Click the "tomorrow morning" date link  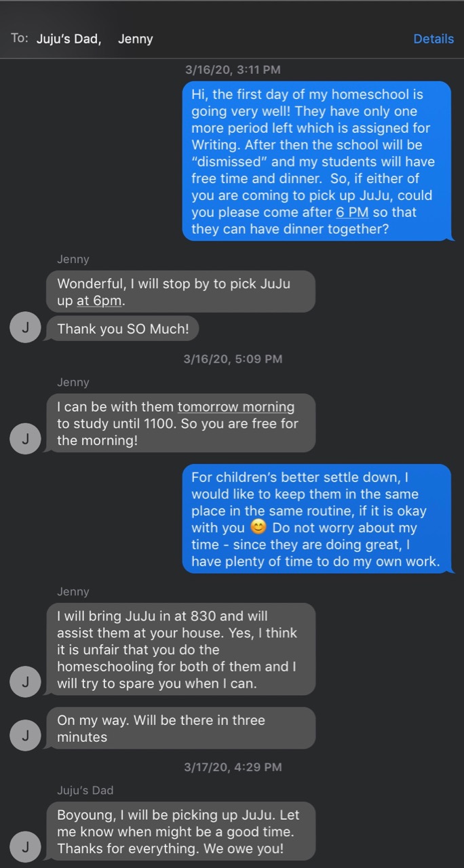(235, 407)
